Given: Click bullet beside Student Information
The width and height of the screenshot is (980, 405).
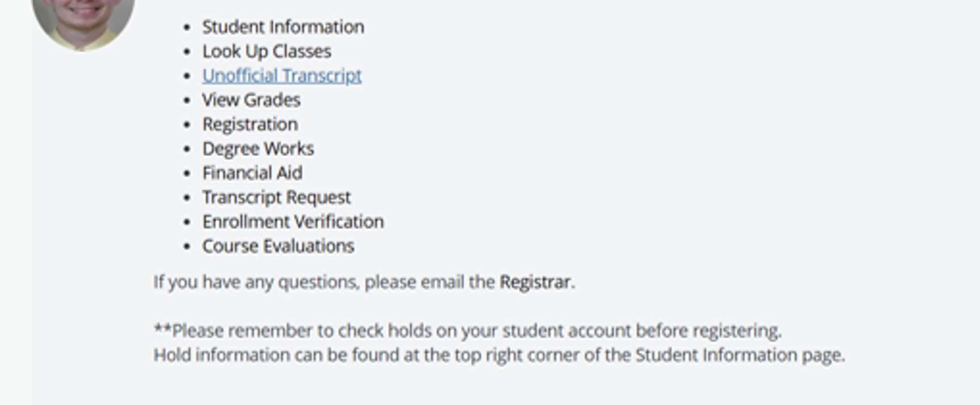Looking at the screenshot, I should (x=187, y=27).
